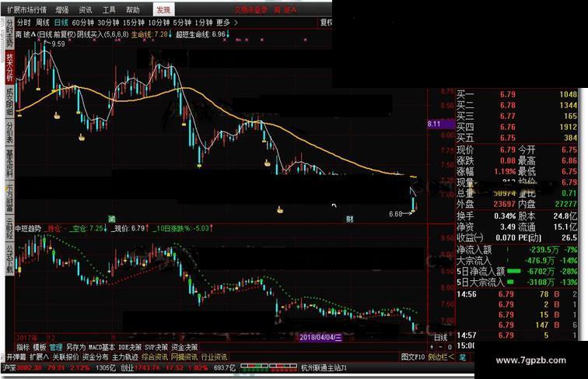588x379 pixels.
Task: Switch to 30分钟 period
Action: tap(108, 23)
